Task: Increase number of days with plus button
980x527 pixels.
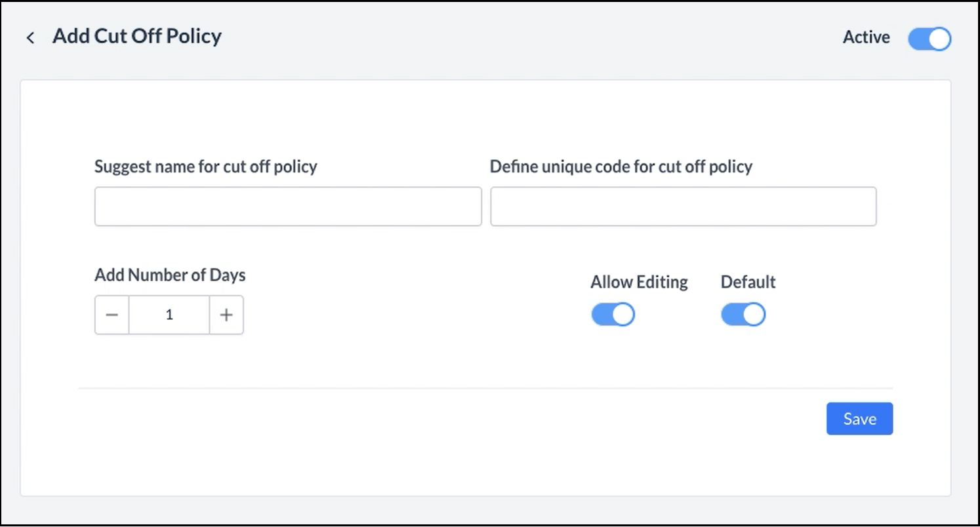Action: [x=226, y=315]
